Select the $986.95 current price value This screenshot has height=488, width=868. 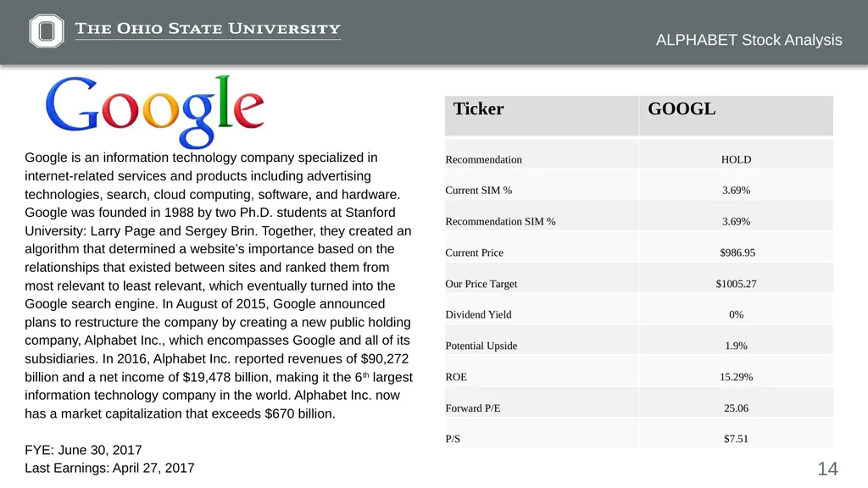(737, 252)
